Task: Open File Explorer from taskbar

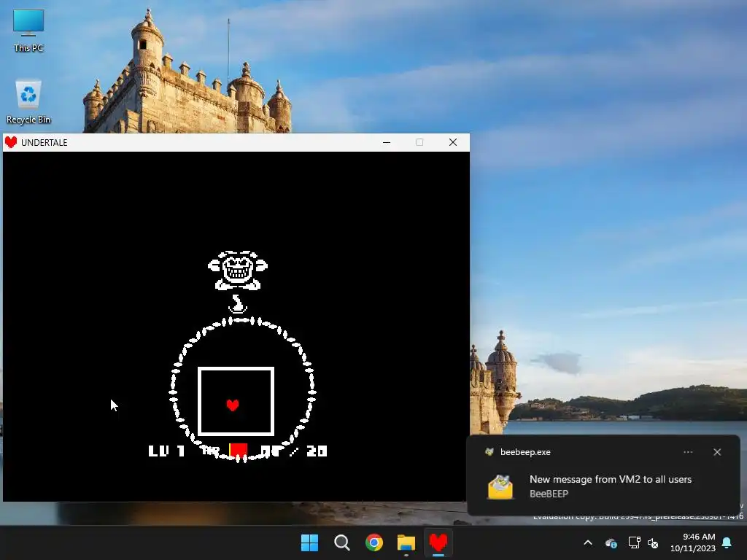Action: [406, 542]
